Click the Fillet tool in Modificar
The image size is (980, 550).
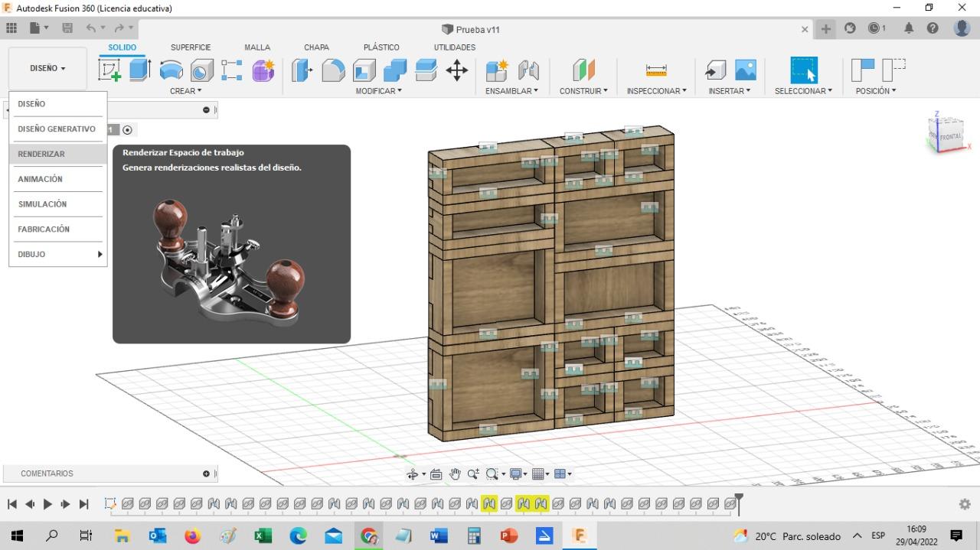point(333,70)
